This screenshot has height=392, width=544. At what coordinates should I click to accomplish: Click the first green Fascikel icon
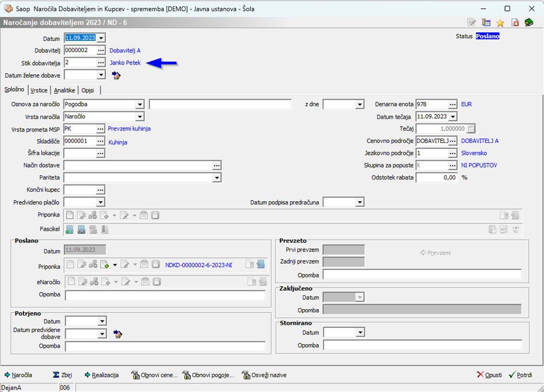(x=69, y=230)
